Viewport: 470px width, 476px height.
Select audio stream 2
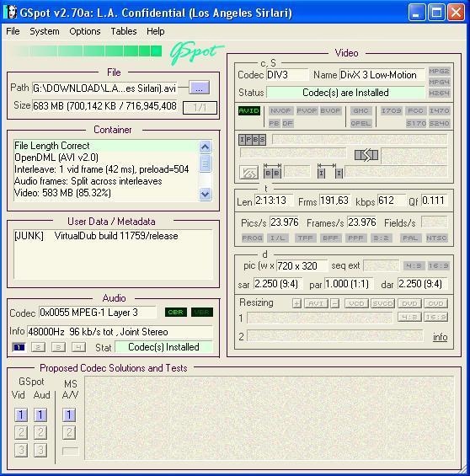click(x=38, y=347)
